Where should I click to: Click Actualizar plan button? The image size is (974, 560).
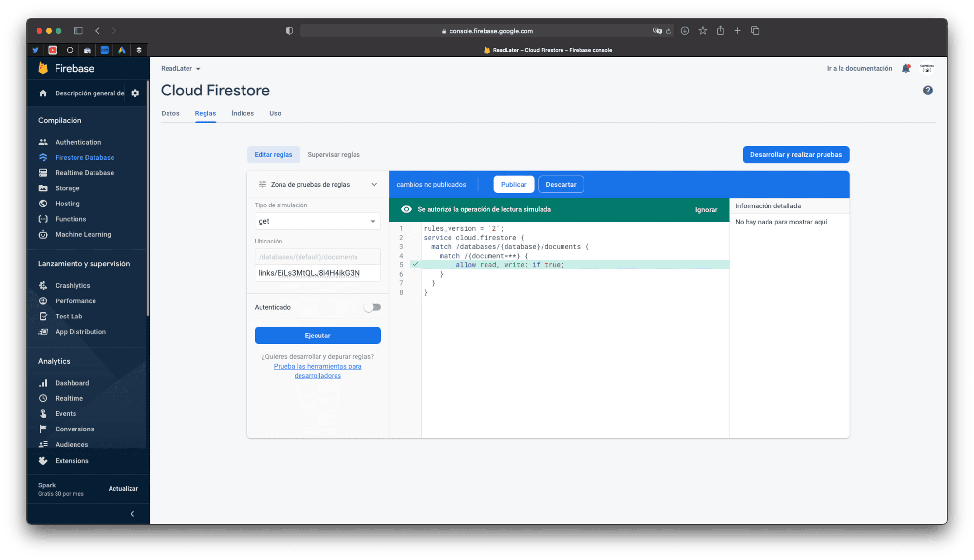coord(123,489)
